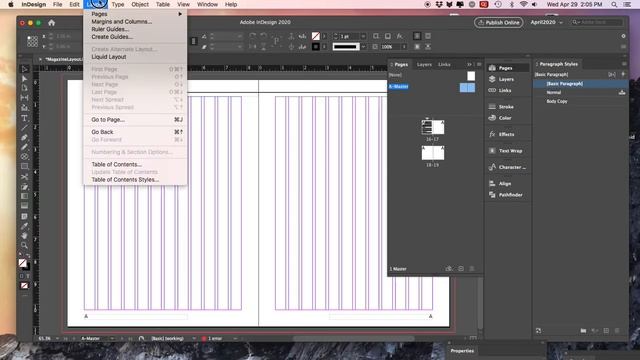Screen dimensions: 640x360
Task: Click the effects fx icon in the Control bar
Action: 400,36
